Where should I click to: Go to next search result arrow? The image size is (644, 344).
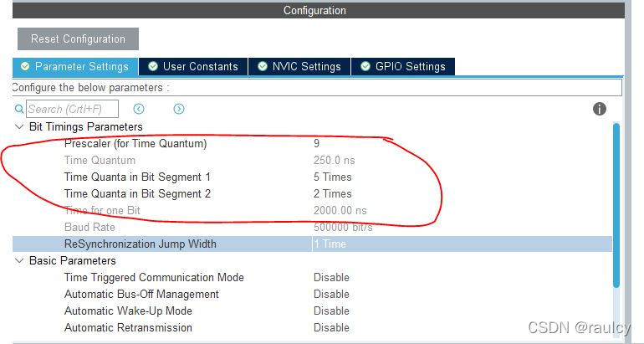(179, 109)
